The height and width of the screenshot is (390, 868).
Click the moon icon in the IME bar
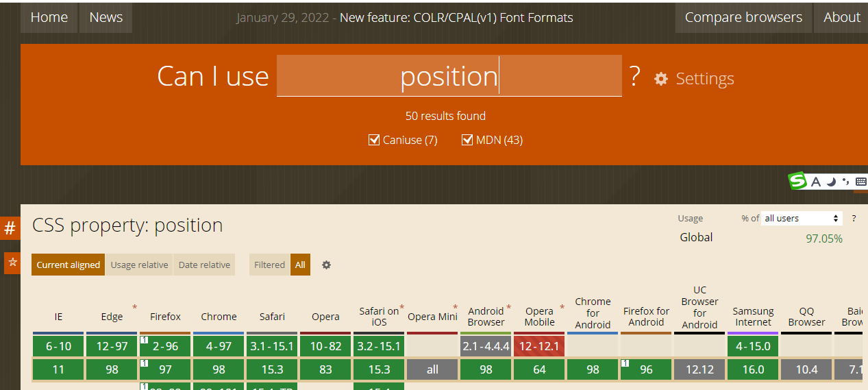[x=831, y=182]
